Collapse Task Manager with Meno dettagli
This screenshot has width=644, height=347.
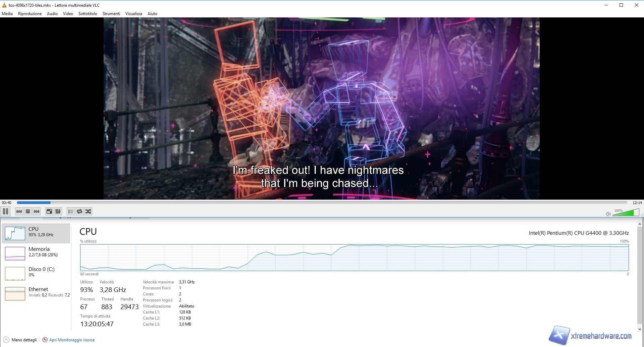click(x=20, y=340)
